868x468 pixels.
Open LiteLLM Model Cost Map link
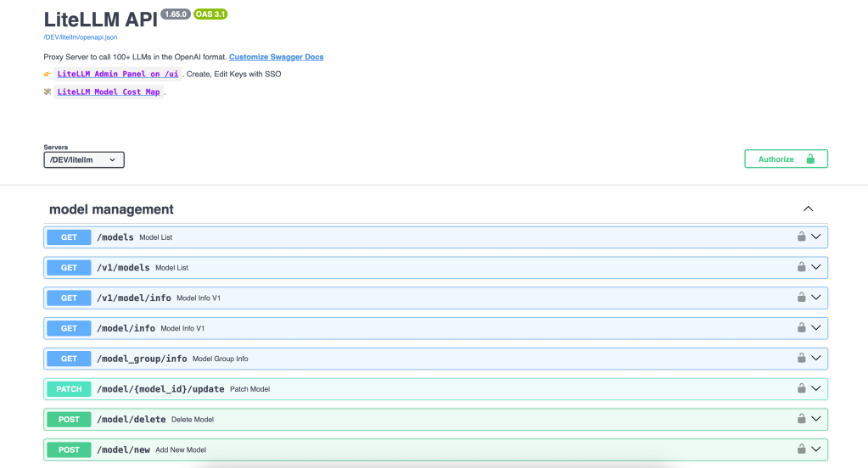pos(109,92)
